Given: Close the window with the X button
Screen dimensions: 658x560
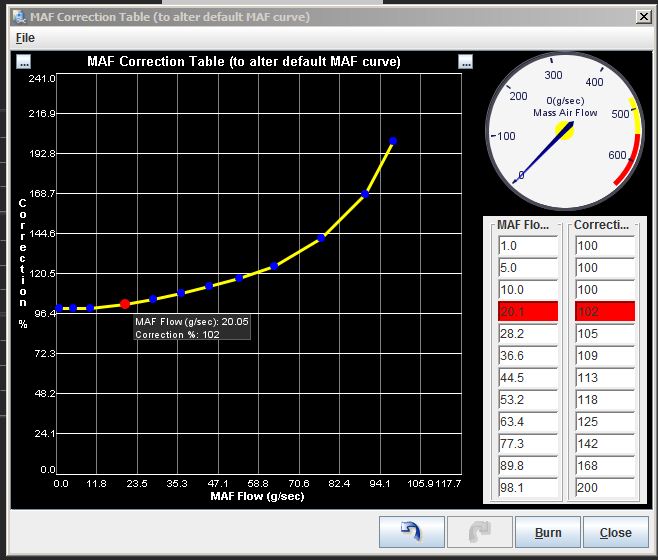Looking at the screenshot, I should point(642,16).
